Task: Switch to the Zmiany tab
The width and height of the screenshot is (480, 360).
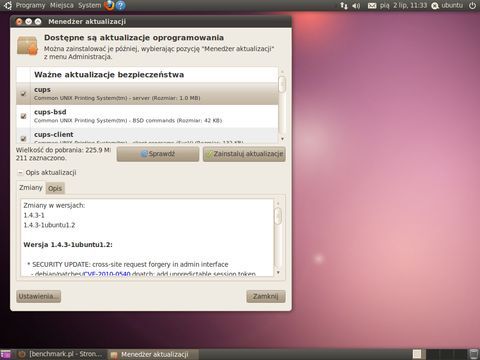Action: pyautogui.click(x=31, y=187)
